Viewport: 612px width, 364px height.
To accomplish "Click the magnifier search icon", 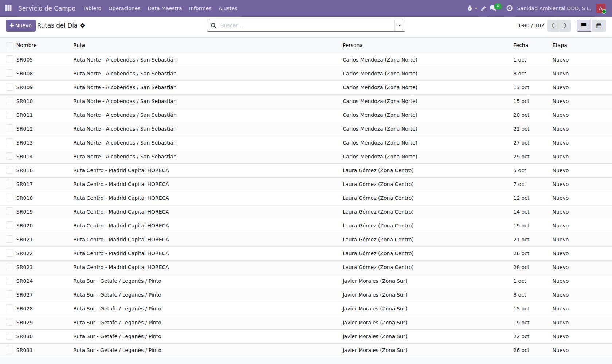I will [x=213, y=25].
